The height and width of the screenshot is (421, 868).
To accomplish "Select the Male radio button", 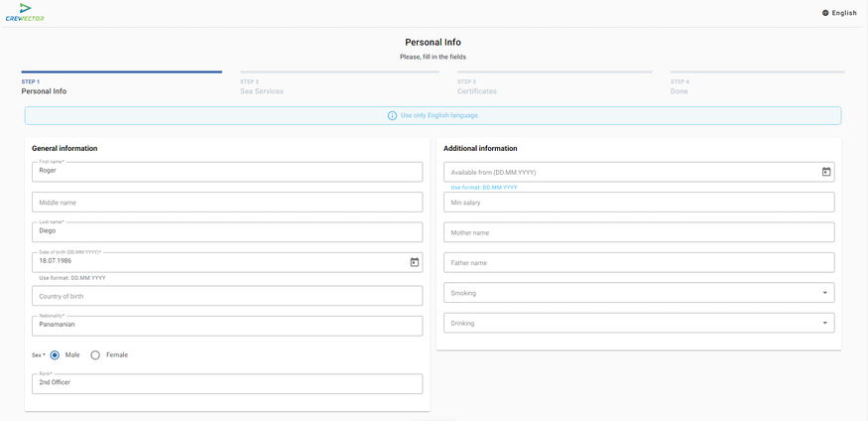I will pyautogui.click(x=56, y=354).
